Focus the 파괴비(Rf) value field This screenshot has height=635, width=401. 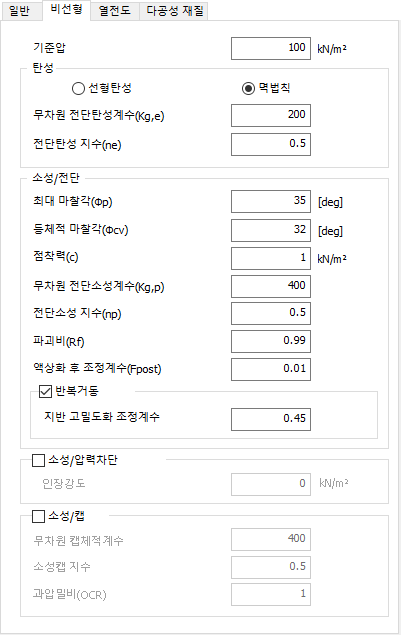pos(271,341)
